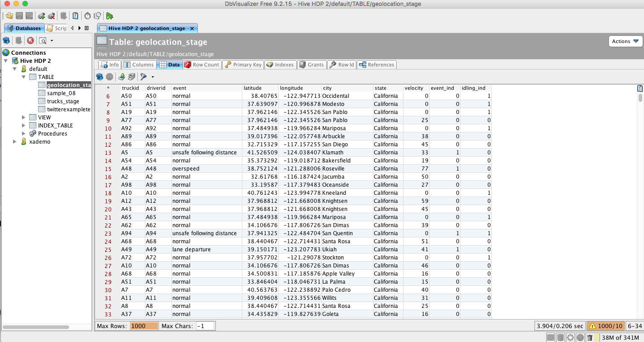
Task: Open the Columns tab
Action: pos(139,64)
